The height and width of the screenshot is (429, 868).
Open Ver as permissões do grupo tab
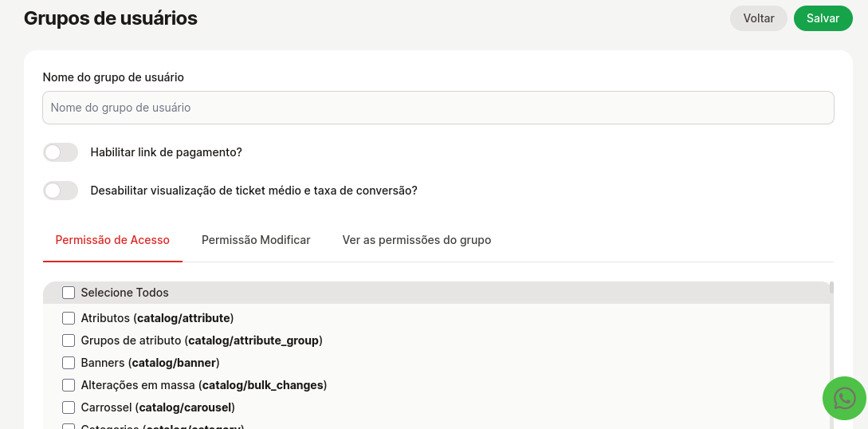[416, 240]
